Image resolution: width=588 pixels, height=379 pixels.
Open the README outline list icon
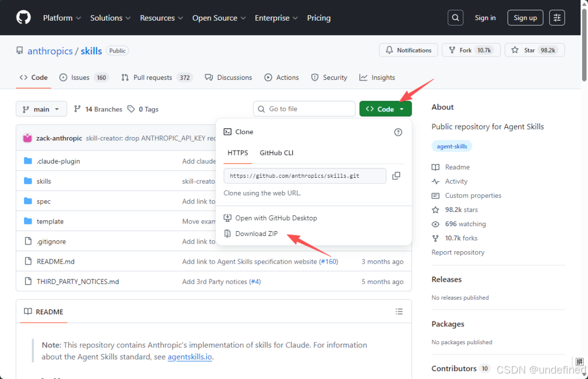[x=399, y=312]
